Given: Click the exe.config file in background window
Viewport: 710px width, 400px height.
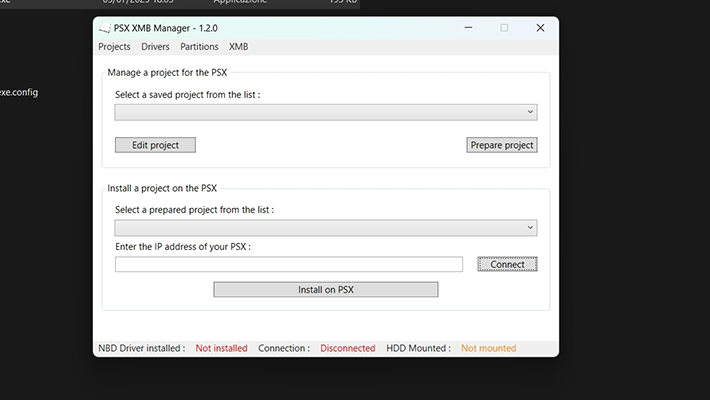Looking at the screenshot, I should (x=19, y=92).
